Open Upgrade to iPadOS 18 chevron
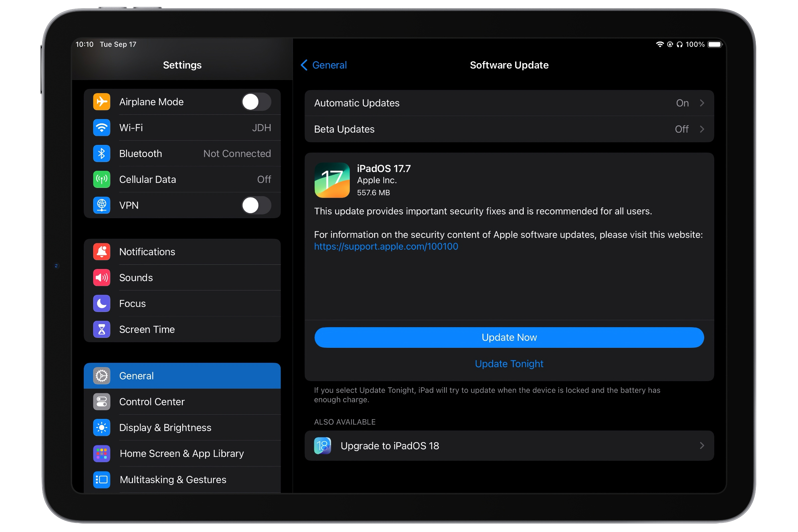This screenshot has height=532, width=798. click(x=702, y=446)
